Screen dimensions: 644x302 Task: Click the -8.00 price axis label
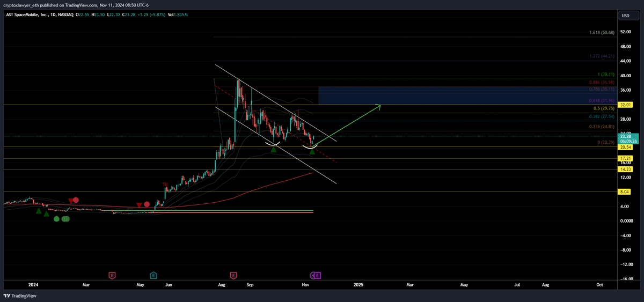click(625, 250)
